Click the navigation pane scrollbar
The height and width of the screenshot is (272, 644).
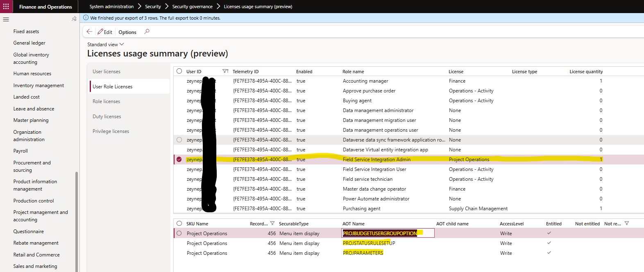(x=77, y=221)
